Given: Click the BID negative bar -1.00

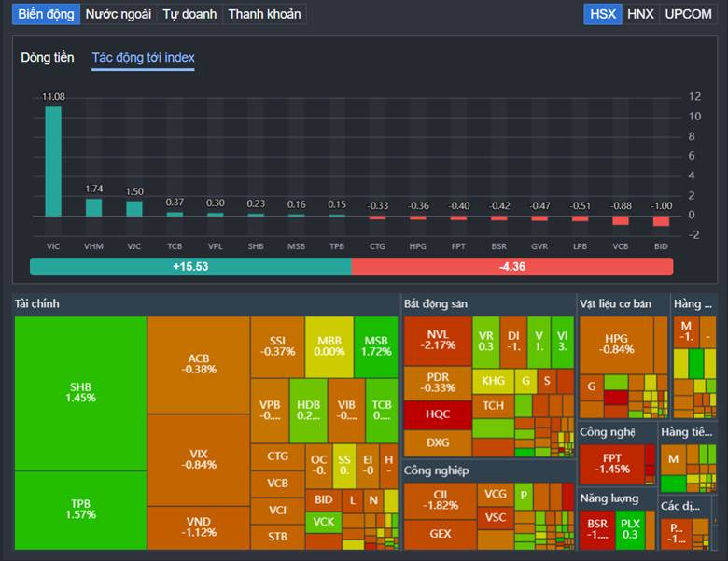Looking at the screenshot, I should click(x=661, y=221).
